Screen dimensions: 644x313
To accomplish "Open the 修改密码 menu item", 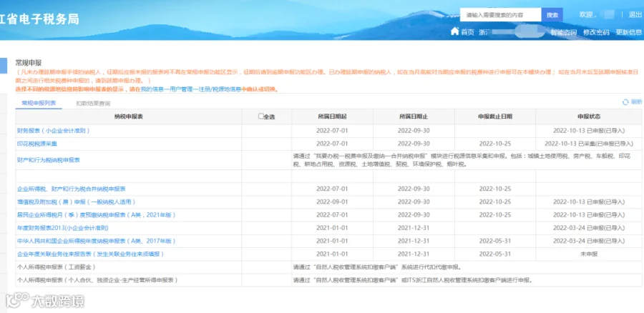I will [x=596, y=32].
